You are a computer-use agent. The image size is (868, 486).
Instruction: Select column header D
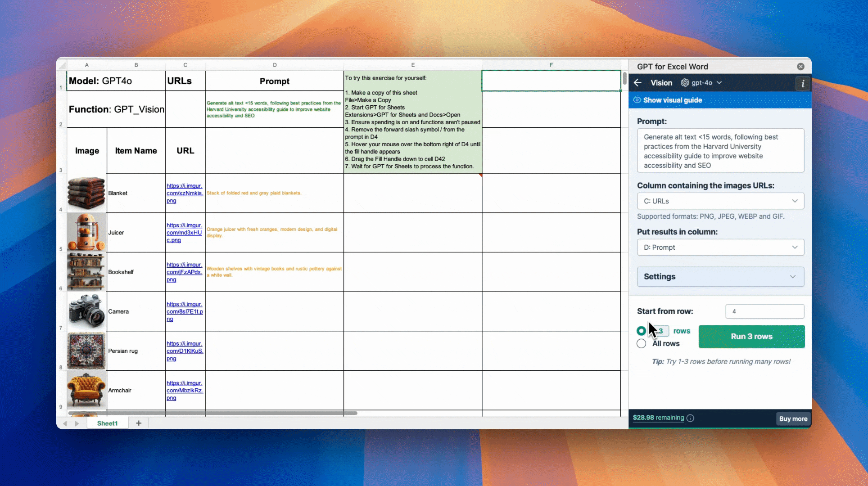pyautogui.click(x=275, y=65)
